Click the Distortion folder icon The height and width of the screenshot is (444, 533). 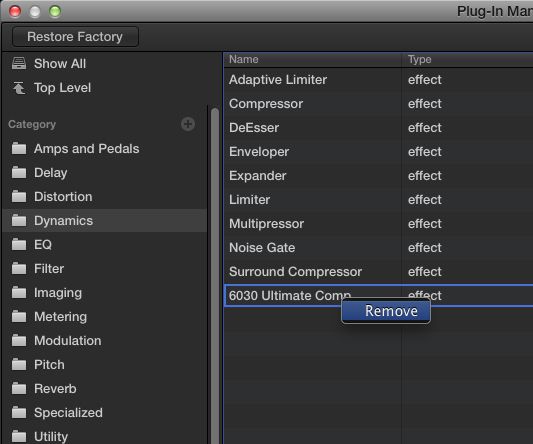point(19,197)
